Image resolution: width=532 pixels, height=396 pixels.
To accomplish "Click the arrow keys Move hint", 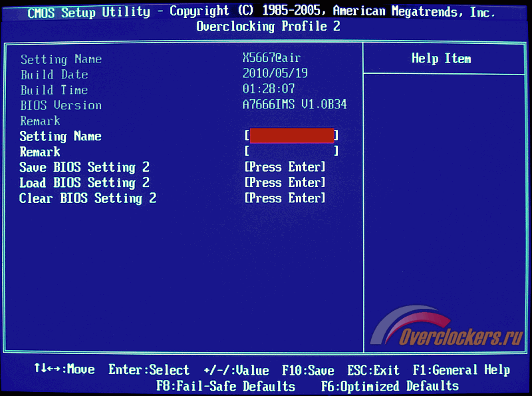I will click(65, 369).
